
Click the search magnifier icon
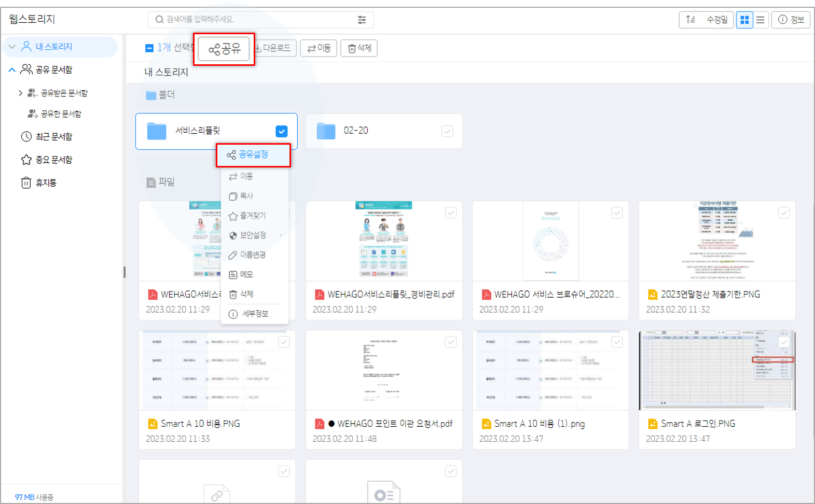coord(159,20)
